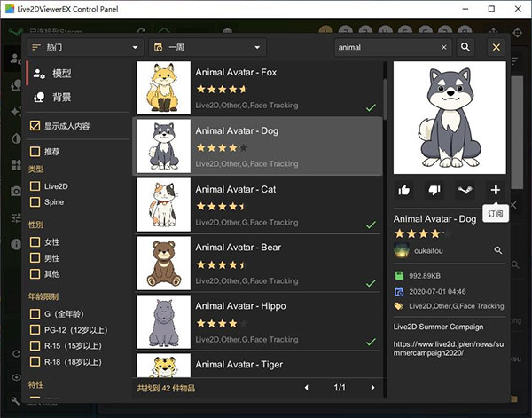Switch to the 模型 tab

click(62, 74)
